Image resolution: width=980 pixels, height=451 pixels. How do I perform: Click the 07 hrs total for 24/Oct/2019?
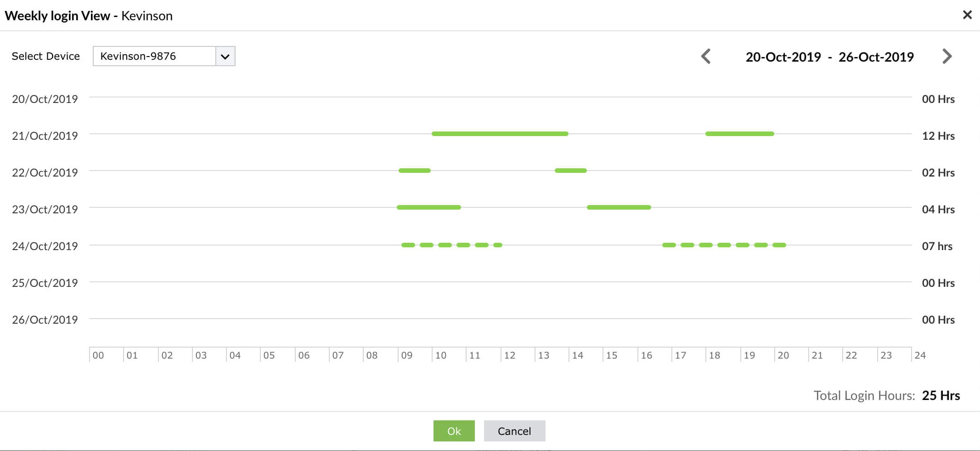(937, 246)
